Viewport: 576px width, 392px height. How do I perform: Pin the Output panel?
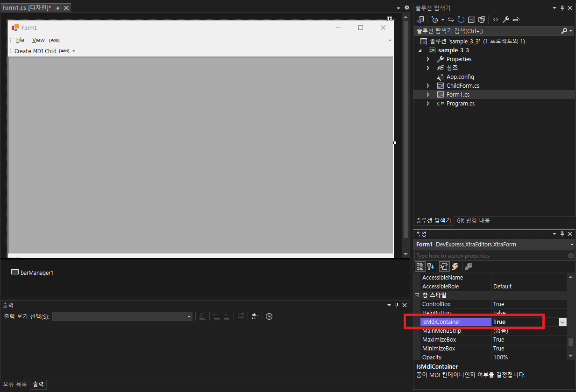click(397, 305)
